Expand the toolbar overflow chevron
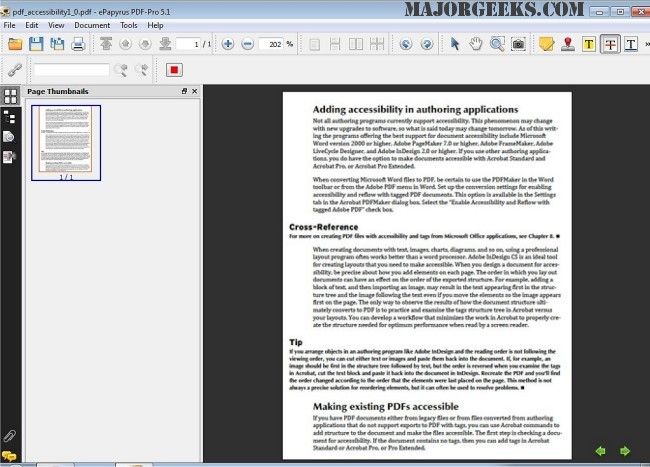The image size is (650, 467). pos(647,44)
